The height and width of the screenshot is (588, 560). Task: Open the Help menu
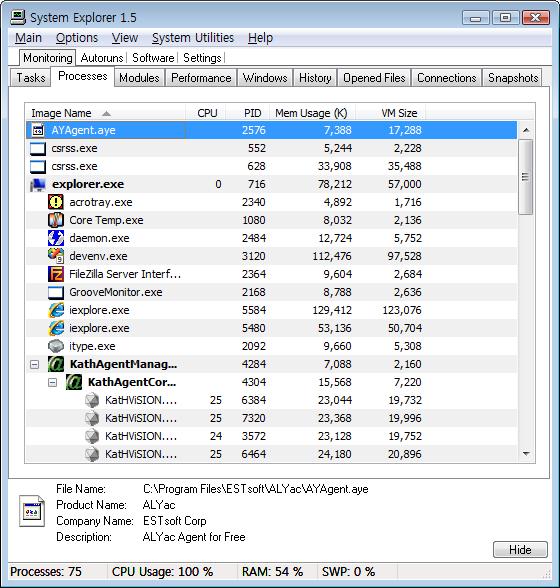260,38
